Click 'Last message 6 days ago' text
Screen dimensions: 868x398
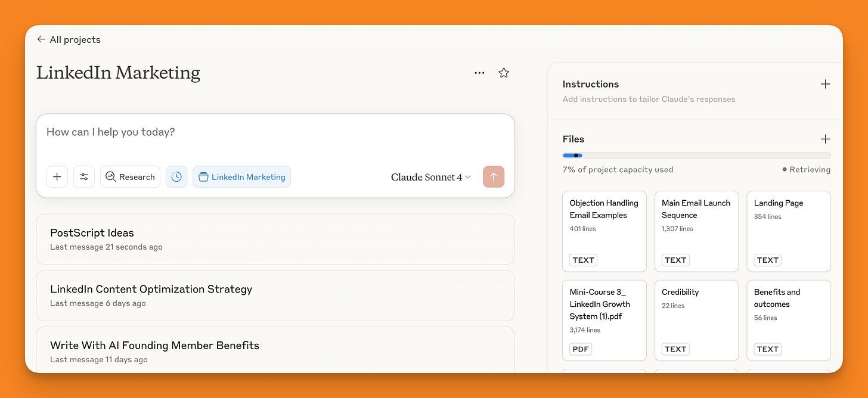[x=98, y=303]
